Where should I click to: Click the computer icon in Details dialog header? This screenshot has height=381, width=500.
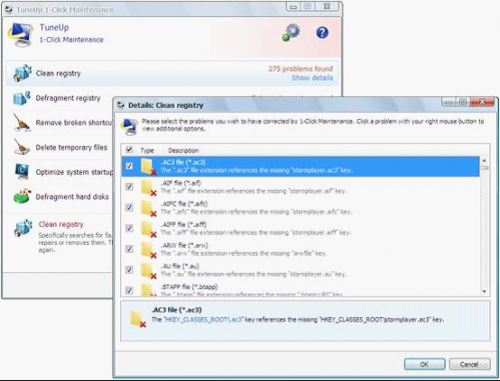pyautogui.click(x=130, y=127)
